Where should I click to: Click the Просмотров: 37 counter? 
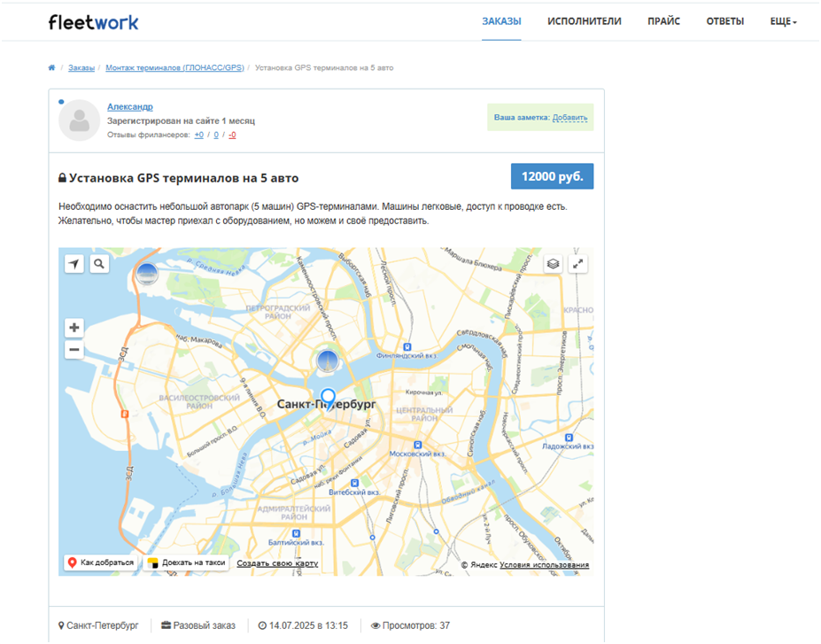coord(411,625)
